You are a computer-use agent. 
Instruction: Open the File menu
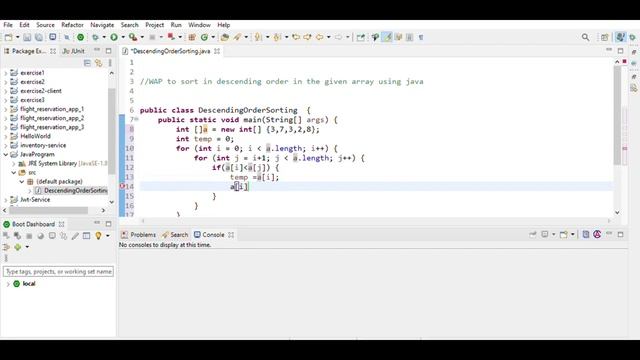(x=8, y=25)
